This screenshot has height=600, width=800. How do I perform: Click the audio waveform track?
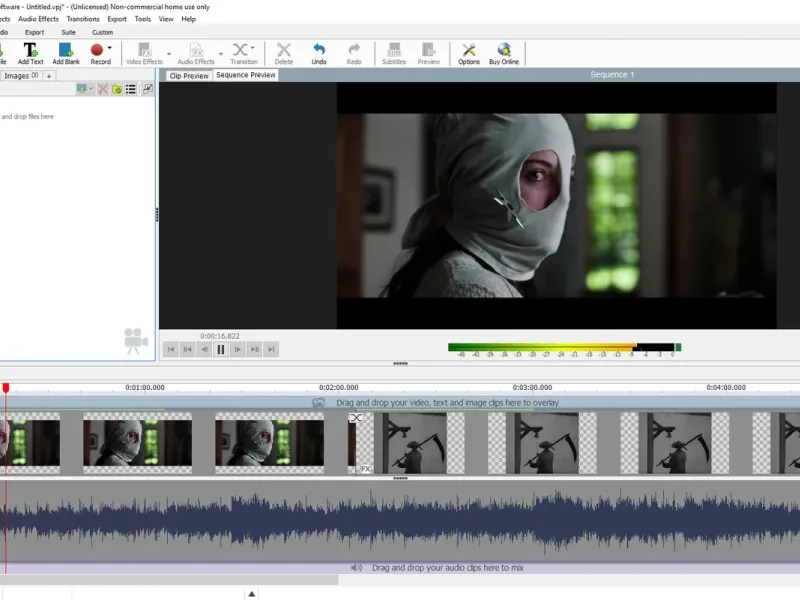coord(400,521)
